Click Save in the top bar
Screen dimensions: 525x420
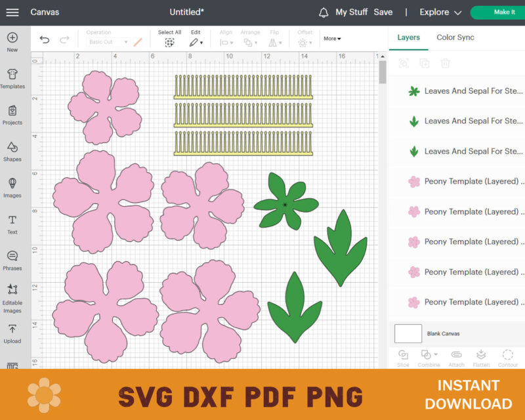point(383,12)
